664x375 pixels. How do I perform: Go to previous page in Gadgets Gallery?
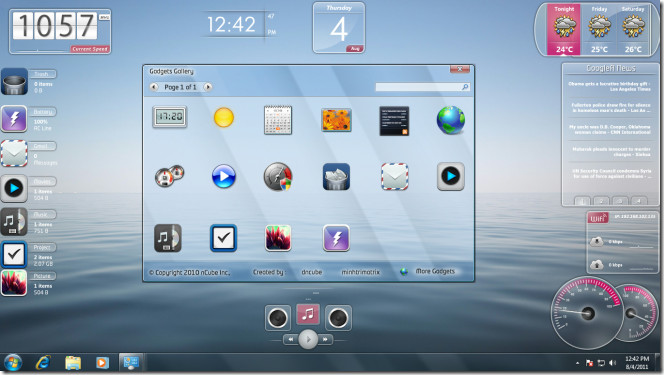(x=154, y=87)
